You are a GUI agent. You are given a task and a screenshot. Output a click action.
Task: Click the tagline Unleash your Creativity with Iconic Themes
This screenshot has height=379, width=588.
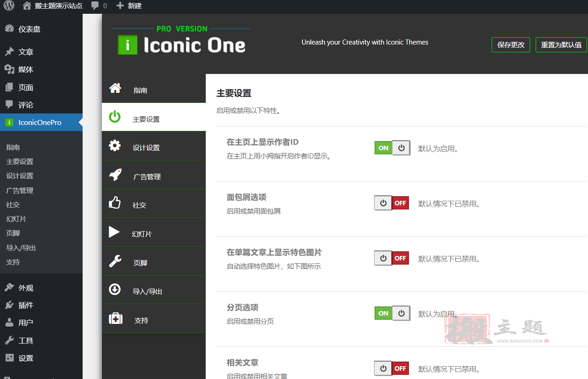click(365, 42)
